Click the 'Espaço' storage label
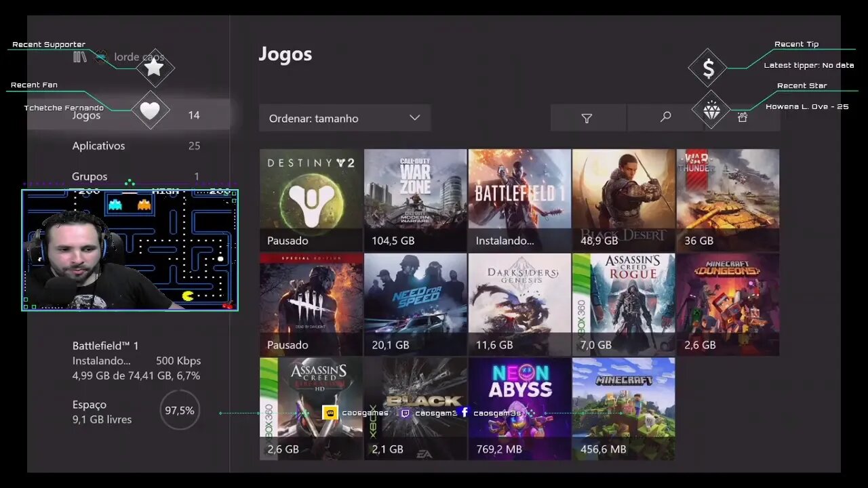 90,405
